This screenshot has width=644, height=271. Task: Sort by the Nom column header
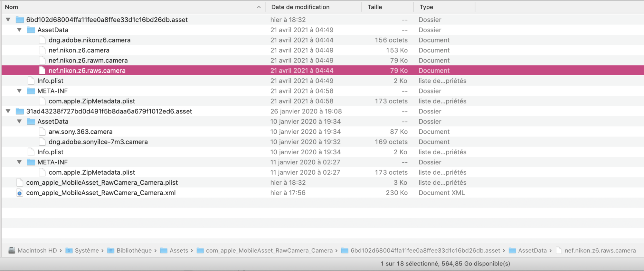point(12,7)
